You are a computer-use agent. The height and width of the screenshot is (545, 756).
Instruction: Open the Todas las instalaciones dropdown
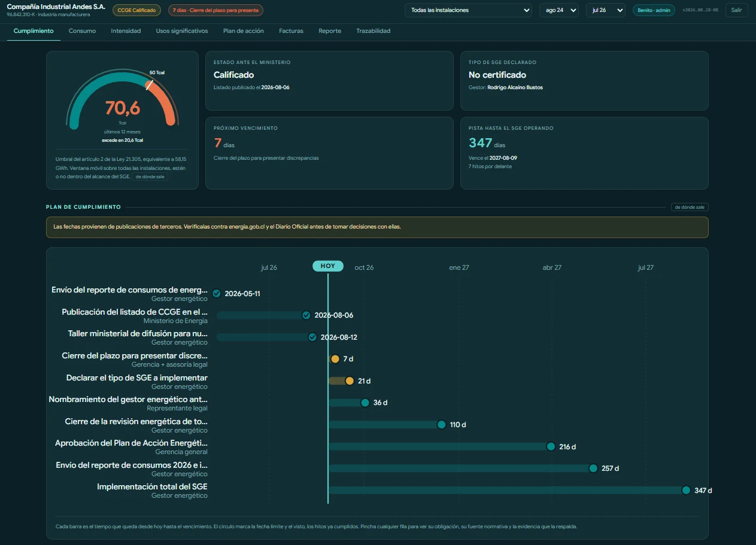468,10
